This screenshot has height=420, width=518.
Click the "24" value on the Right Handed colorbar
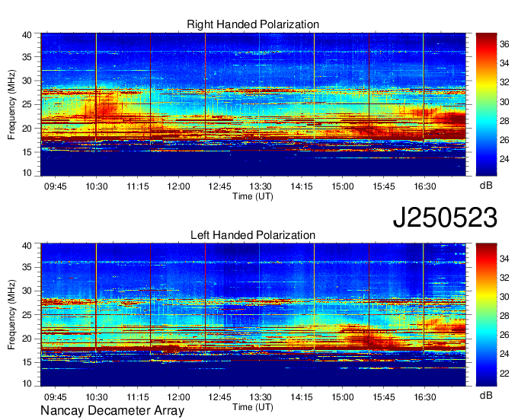coord(504,159)
